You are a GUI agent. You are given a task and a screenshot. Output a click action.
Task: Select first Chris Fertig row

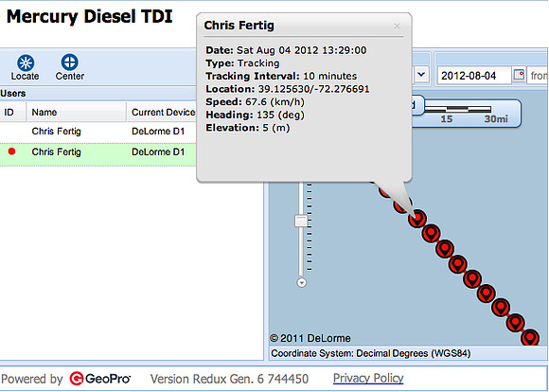pos(98,132)
